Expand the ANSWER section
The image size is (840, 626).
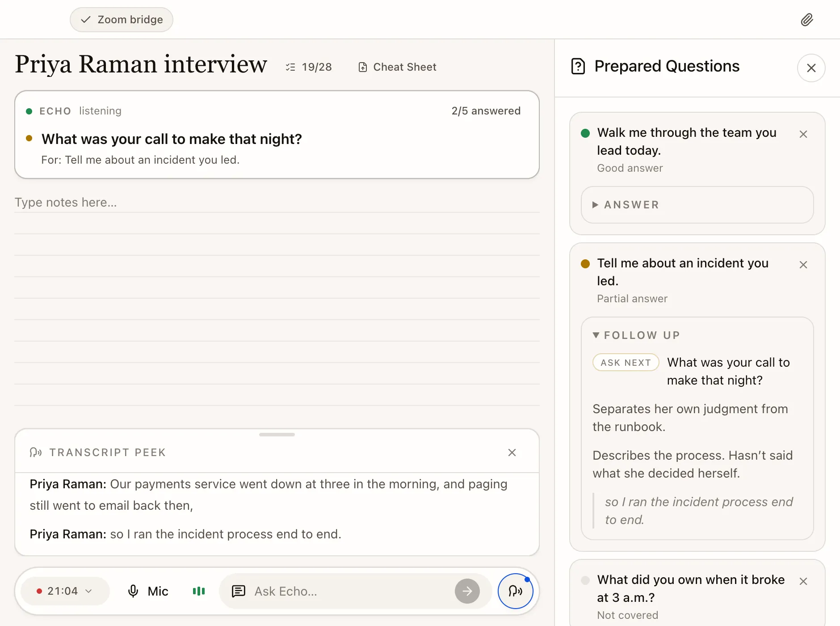(x=697, y=205)
